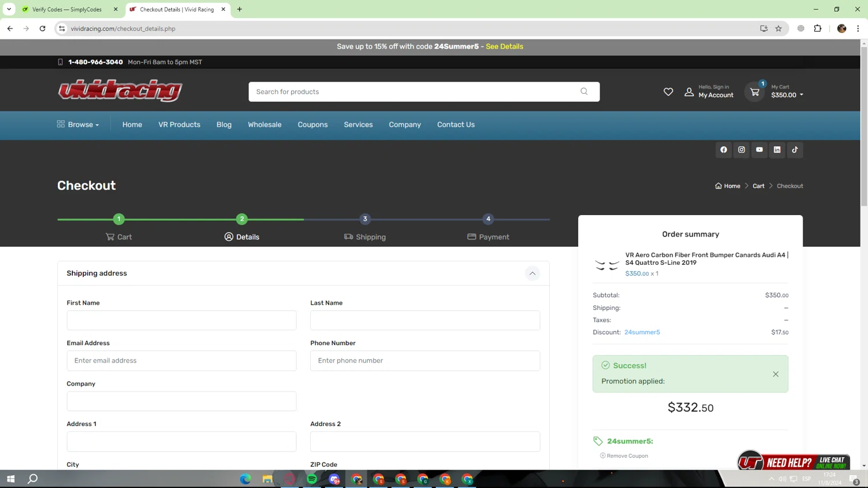This screenshot has width=868, height=488.
Task: Open Vivid Racing's Instagram page
Action: pos(742,150)
